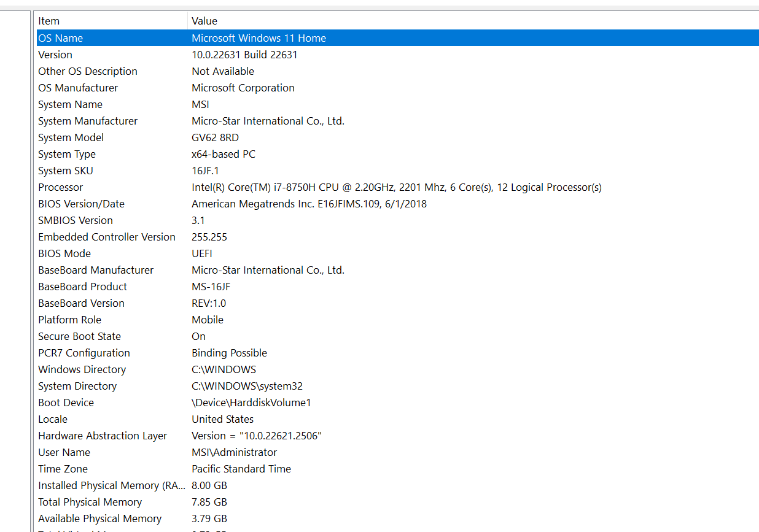Select the Other OS Description entry
The image size is (759, 532).
tap(88, 71)
